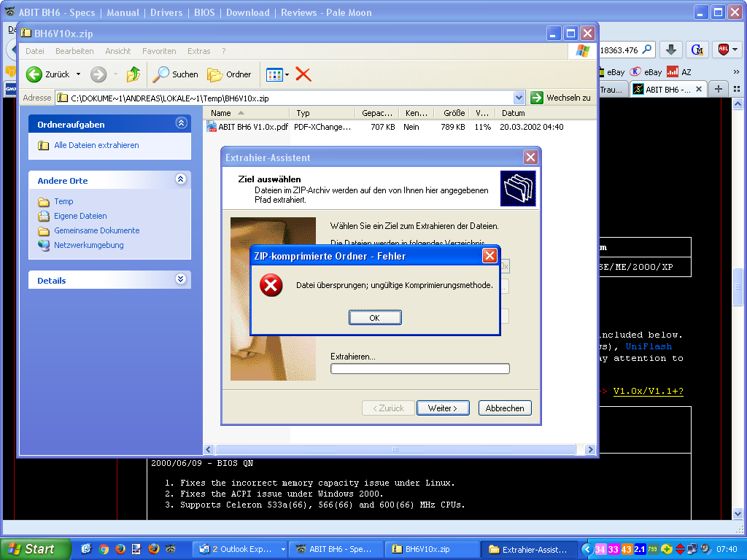747x560 pixels.
Task: Launch Chrome from quick launch bar
Action: click(x=104, y=549)
